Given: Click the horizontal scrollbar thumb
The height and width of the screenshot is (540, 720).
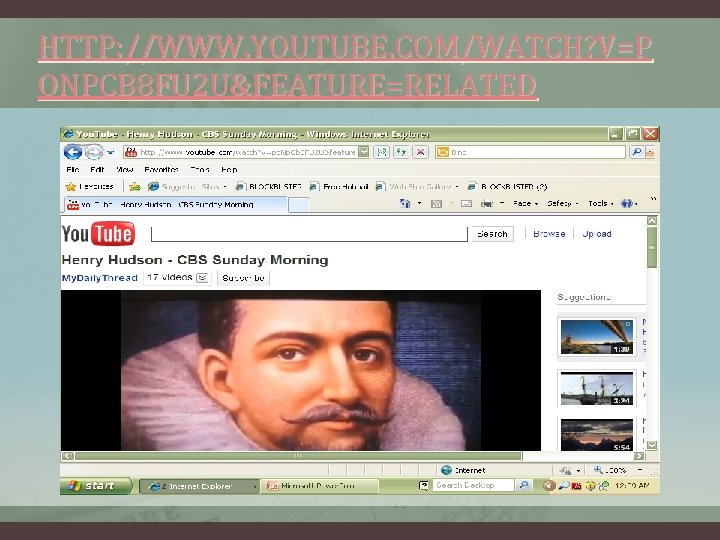Looking at the screenshot, I should pyautogui.click(x=298, y=456).
